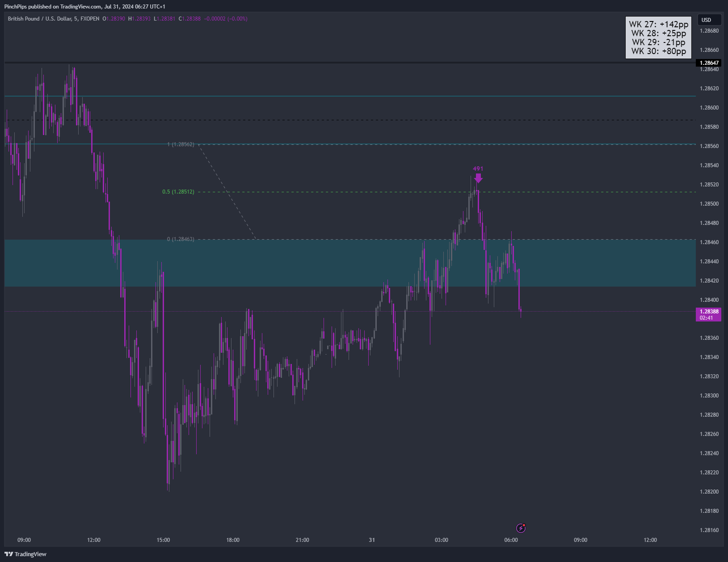
Task: Click the 02:41 candle countdown timer
Action: click(x=707, y=318)
